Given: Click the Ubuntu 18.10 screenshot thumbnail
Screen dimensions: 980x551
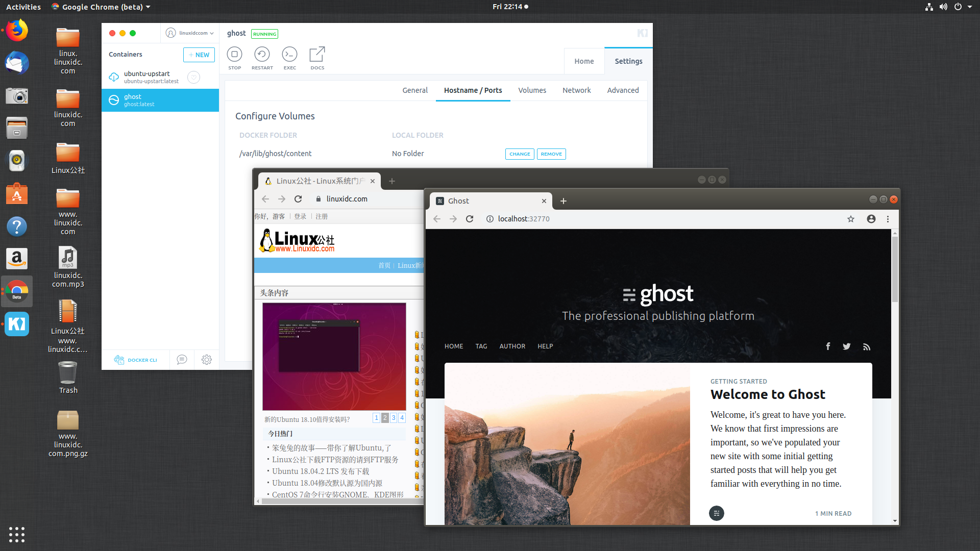Looking at the screenshot, I should click(x=334, y=357).
